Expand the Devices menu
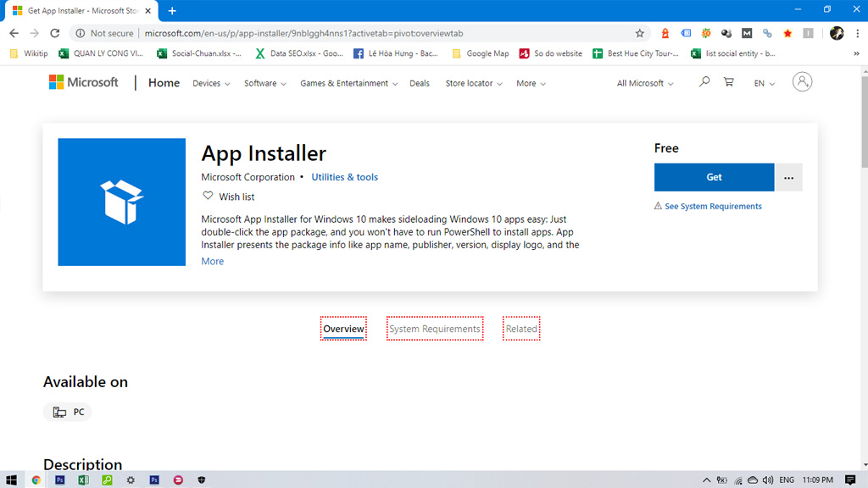This screenshot has width=868, height=488. pyautogui.click(x=211, y=83)
